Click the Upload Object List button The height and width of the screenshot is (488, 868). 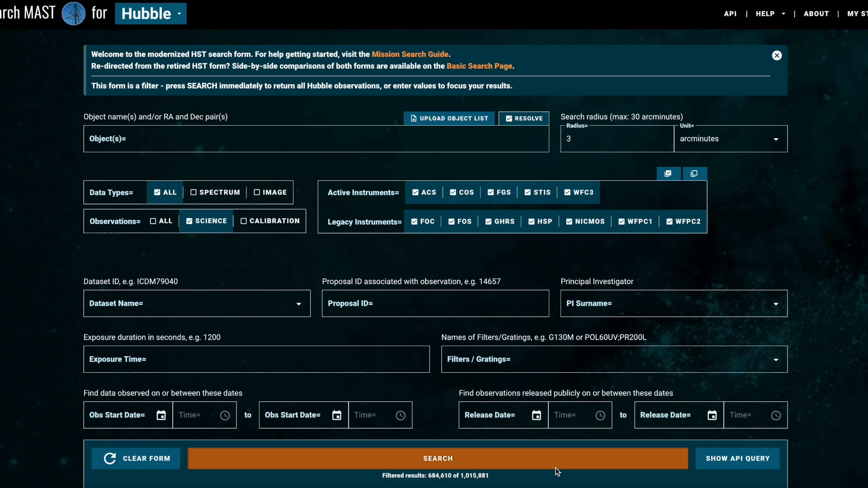[x=449, y=118]
